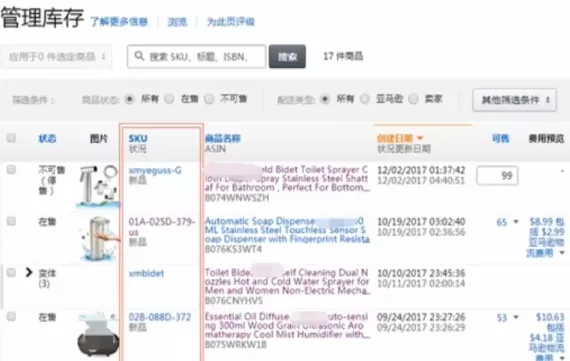This screenshot has width=570, height=361.
Task: Click ASIN text B074WNWSZH
Action: 237,198
